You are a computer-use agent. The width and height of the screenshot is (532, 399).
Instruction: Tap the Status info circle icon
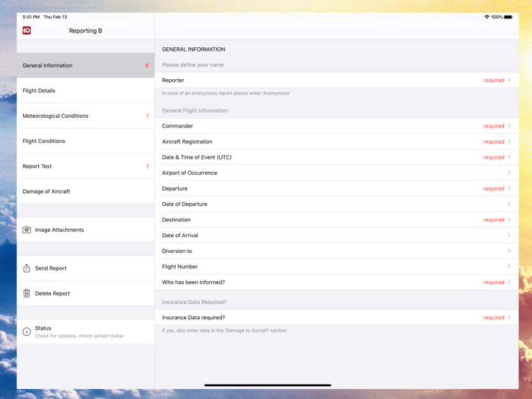click(27, 331)
